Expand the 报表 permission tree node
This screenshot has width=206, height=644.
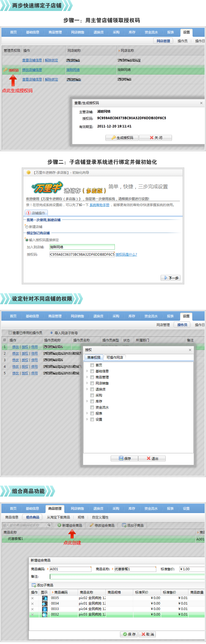(x=87, y=413)
